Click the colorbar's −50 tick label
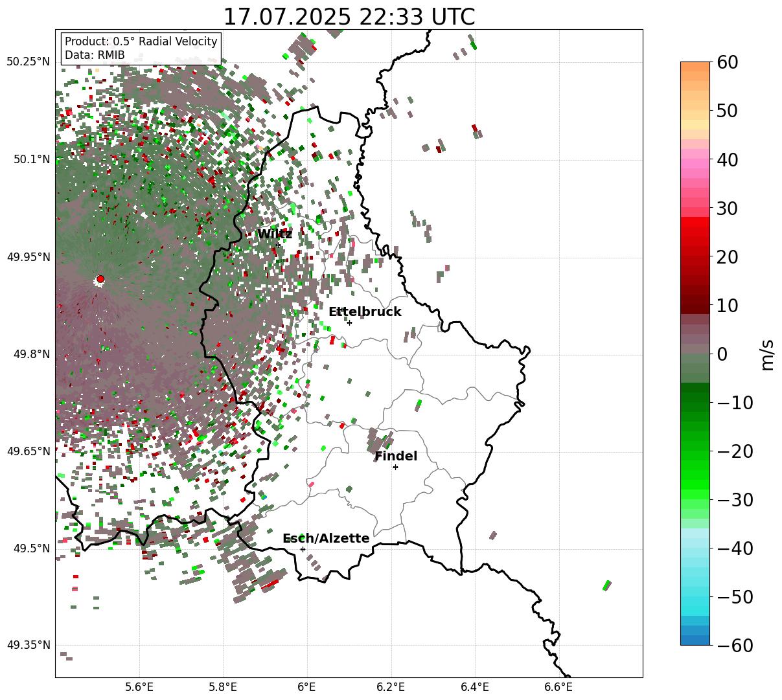The width and height of the screenshot is (782, 700). pyautogui.click(x=735, y=596)
